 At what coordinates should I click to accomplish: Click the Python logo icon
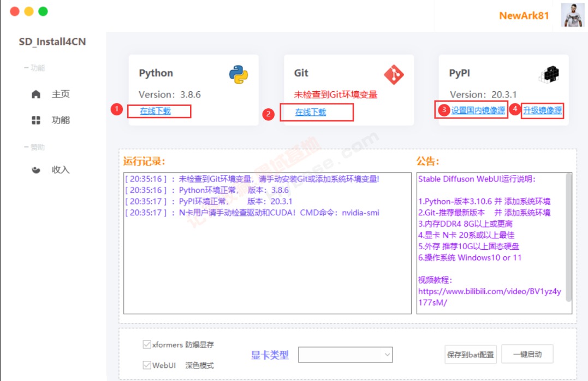pyautogui.click(x=239, y=74)
